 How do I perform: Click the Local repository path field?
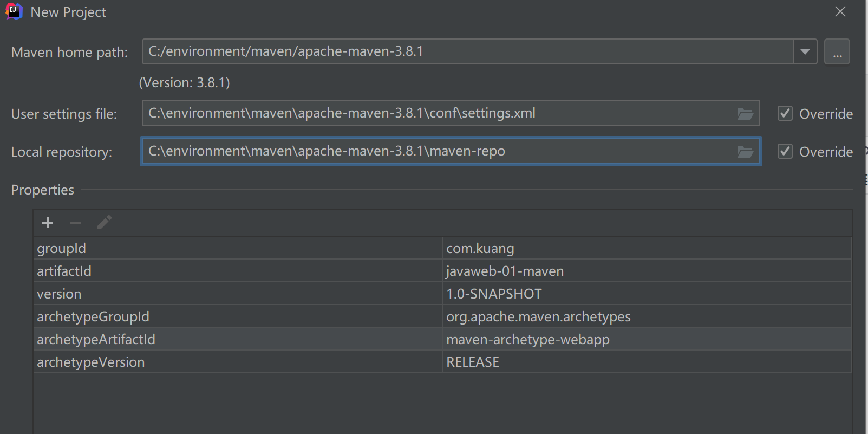(x=451, y=151)
